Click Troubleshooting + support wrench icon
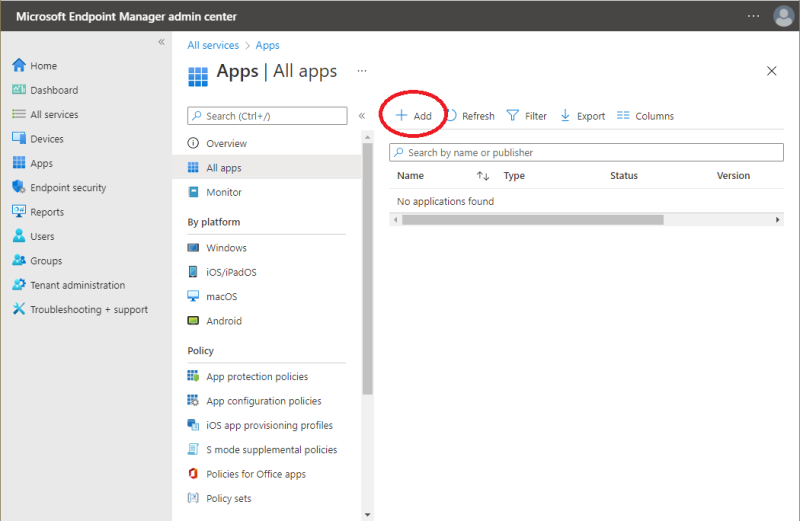Image resolution: width=800 pixels, height=521 pixels. coord(19,309)
